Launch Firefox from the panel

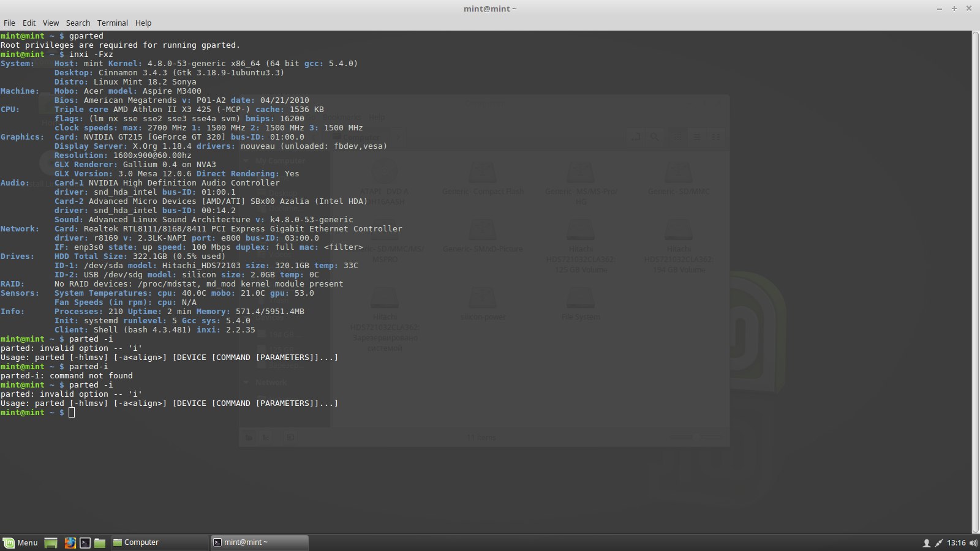pyautogui.click(x=70, y=542)
